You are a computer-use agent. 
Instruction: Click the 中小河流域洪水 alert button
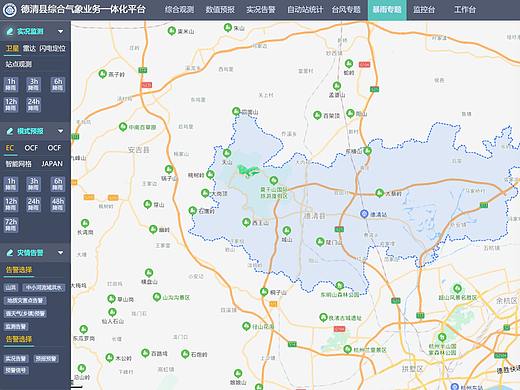[44, 287]
